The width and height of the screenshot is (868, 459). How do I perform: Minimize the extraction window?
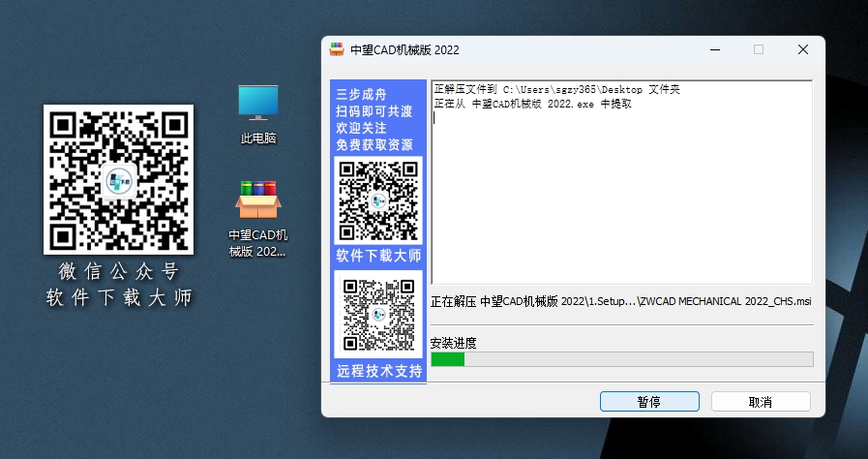point(715,49)
